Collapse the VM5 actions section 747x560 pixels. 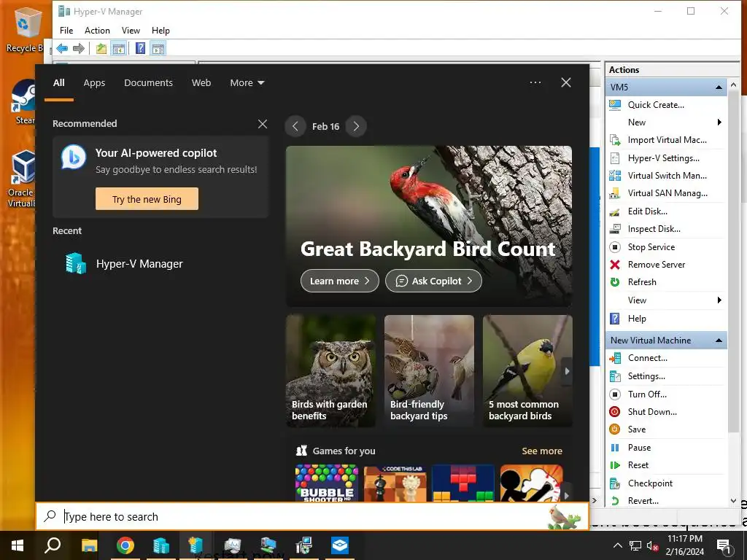[719, 87]
